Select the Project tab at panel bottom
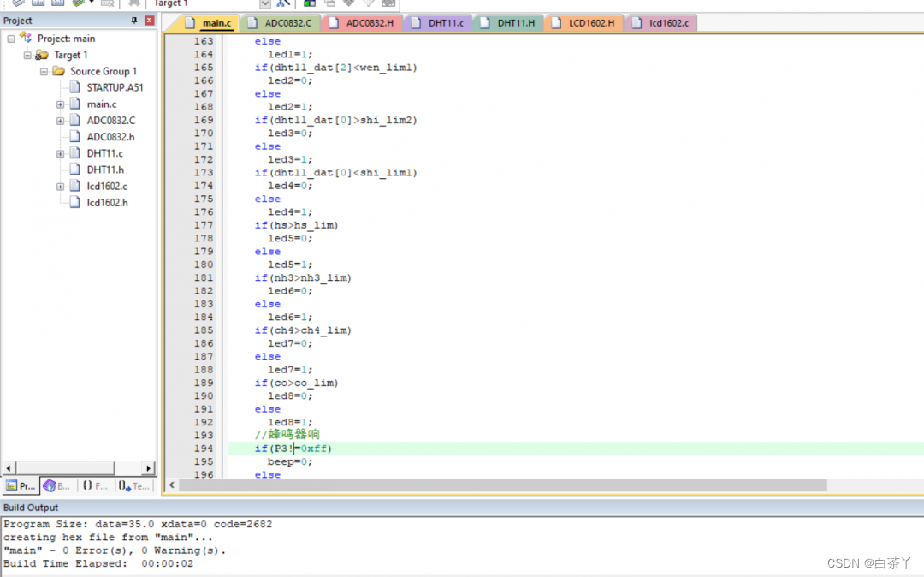Screen dimensions: 924x577 tap(21, 485)
